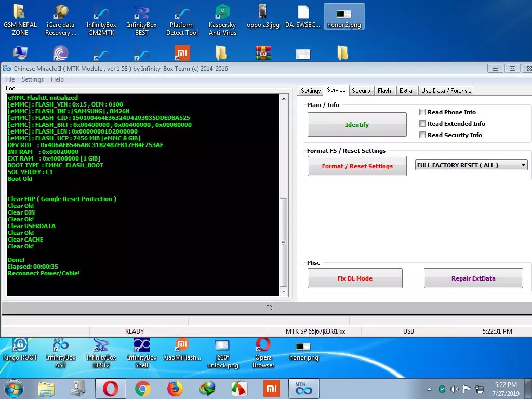The width and height of the screenshot is (532, 399).
Task: Click Format / Reset Settings button
Action: coord(357,166)
